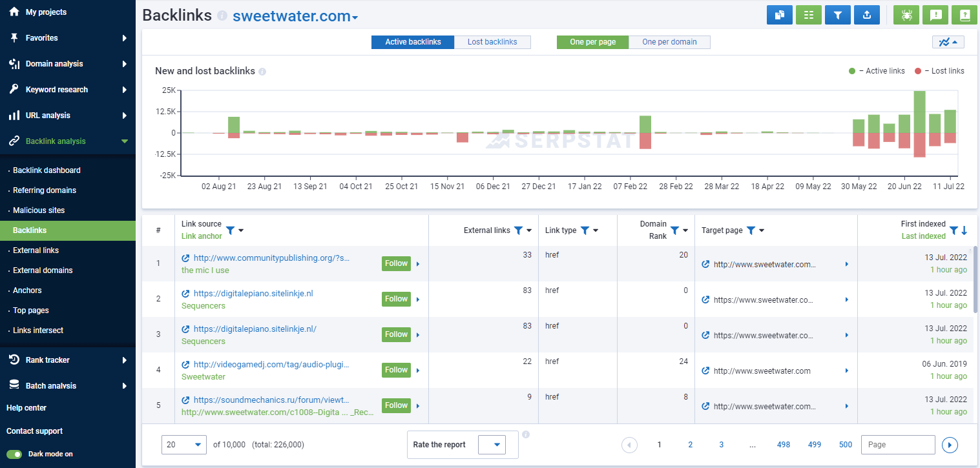Open External links submenu item
Image resolution: width=980 pixels, height=468 pixels.
pyautogui.click(x=36, y=250)
